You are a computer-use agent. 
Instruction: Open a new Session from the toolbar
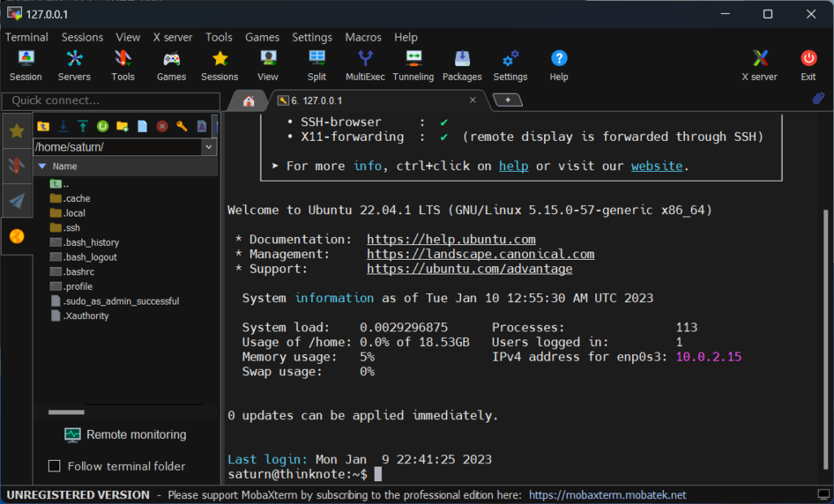[x=25, y=65]
